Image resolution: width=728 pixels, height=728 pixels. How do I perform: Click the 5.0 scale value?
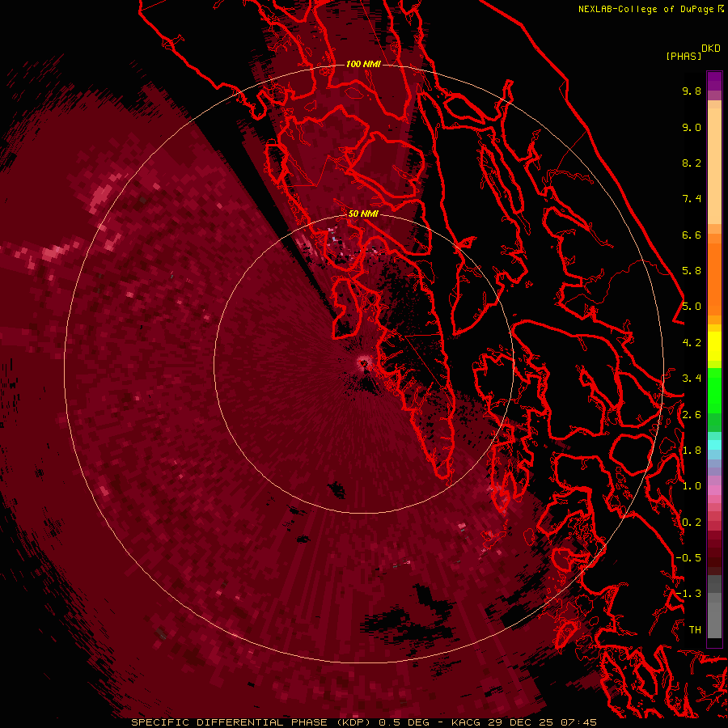(692, 307)
